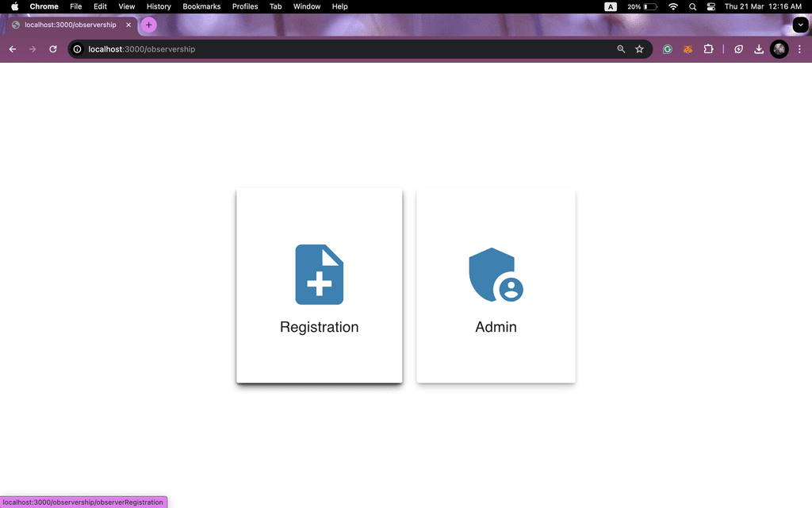Click the site information icon

(x=78, y=49)
